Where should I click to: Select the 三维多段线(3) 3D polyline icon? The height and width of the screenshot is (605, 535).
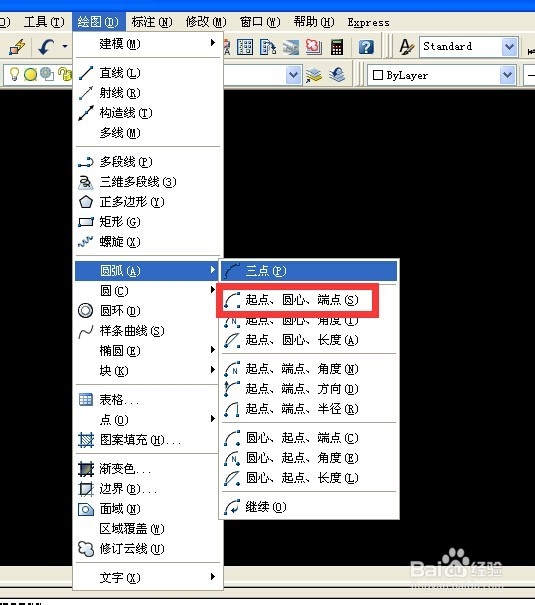[86, 182]
